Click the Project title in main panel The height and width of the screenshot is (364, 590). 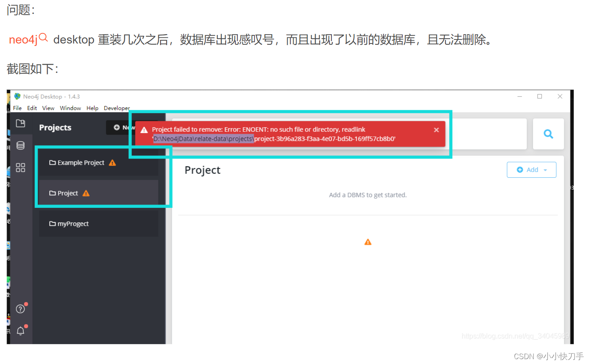tap(202, 170)
